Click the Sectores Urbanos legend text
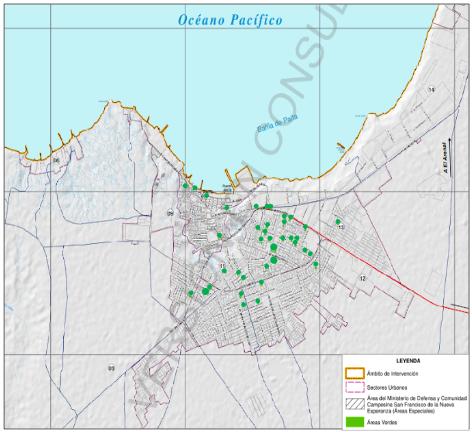This screenshot has height=432, width=472. (387, 388)
